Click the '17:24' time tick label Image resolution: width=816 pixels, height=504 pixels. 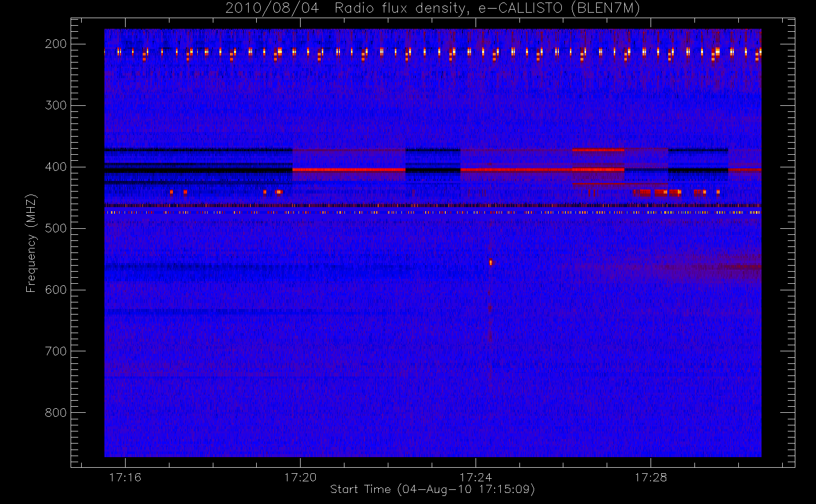coord(475,477)
